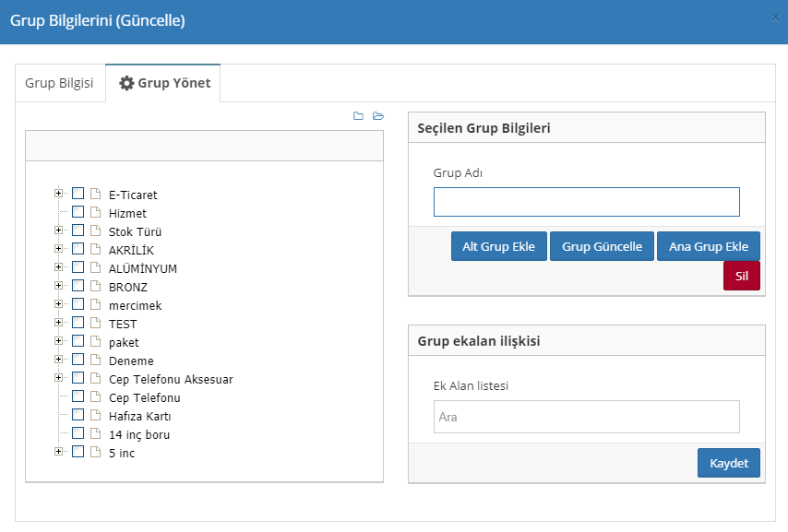Click the collapse all folders icon
The height and width of the screenshot is (532, 788).
click(x=358, y=116)
